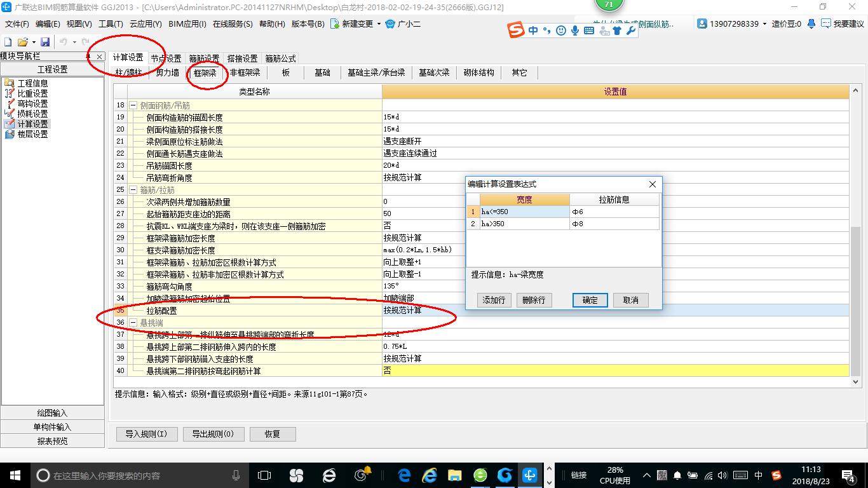Click the 导出规则(O) button
868x488 pixels.
[x=213, y=434]
